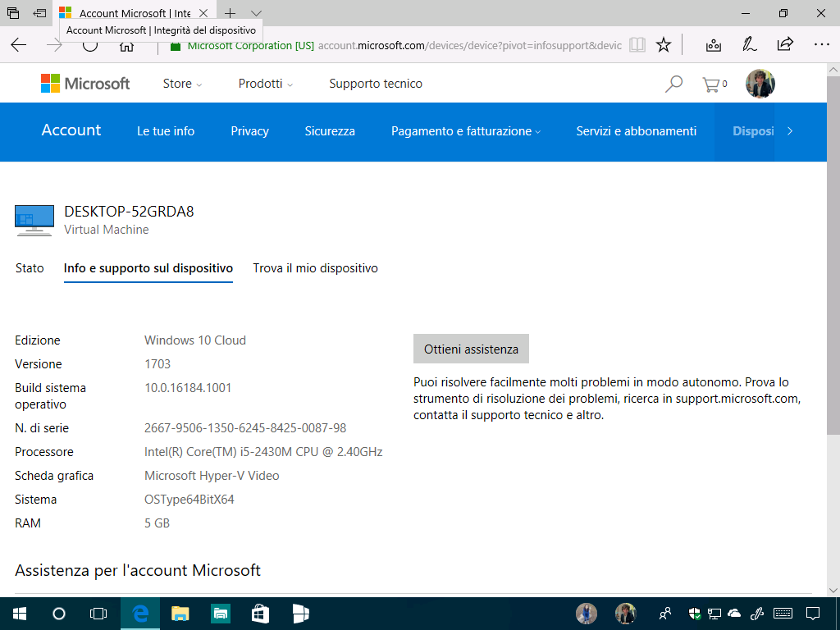The image size is (840, 630).
Task: Click the Microsoft Hyper-V Video value
Action: point(212,476)
